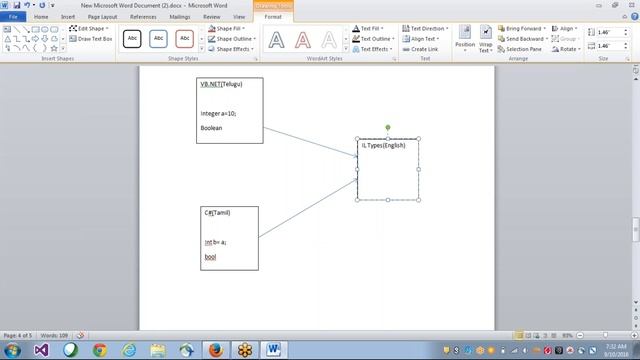Open Google Chrome from the taskbar
The width and height of the screenshot is (640, 360).
(100, 350)
